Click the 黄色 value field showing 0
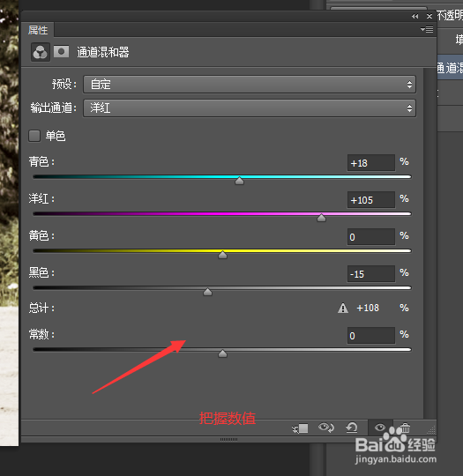463x476 pixels. (371, 237)
